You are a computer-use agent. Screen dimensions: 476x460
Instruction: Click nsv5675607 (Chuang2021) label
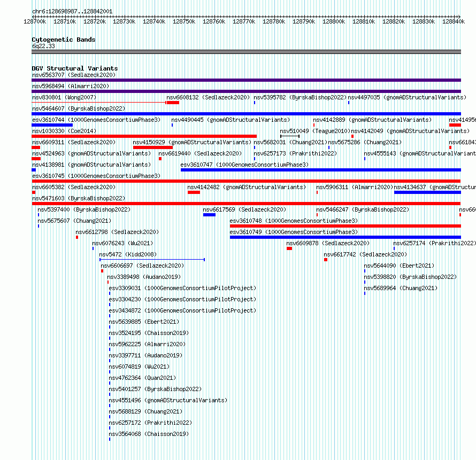pos(74,221)
